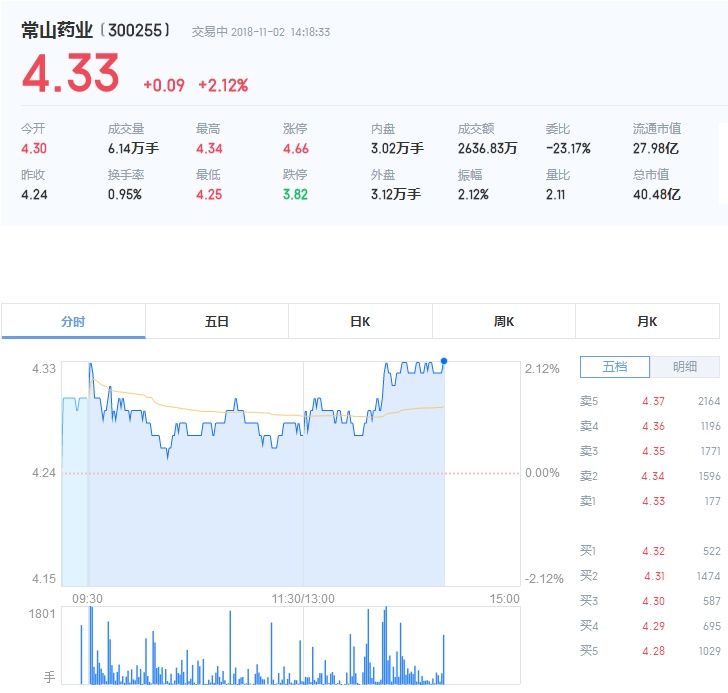Click the 11:30/13:00 time axis label

coord(303,599)
